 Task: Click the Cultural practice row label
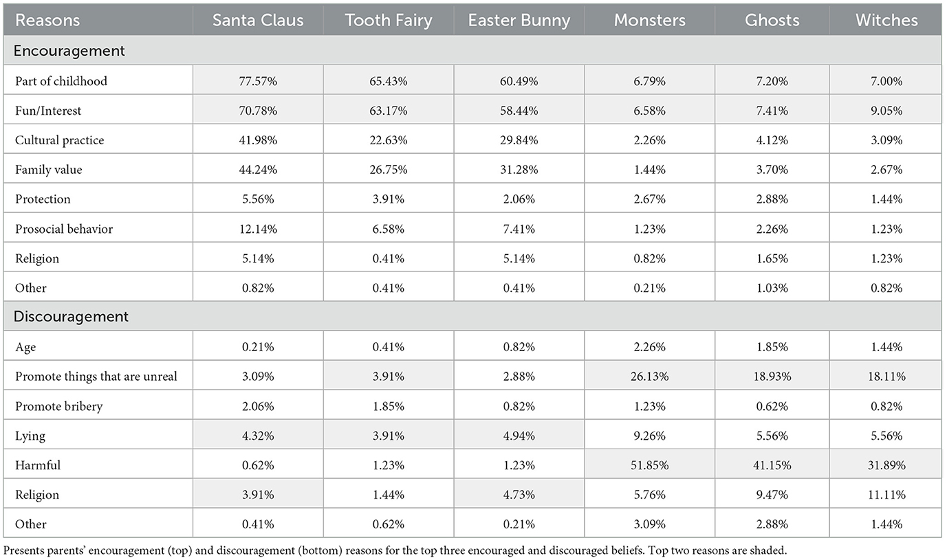pos(60,140)
